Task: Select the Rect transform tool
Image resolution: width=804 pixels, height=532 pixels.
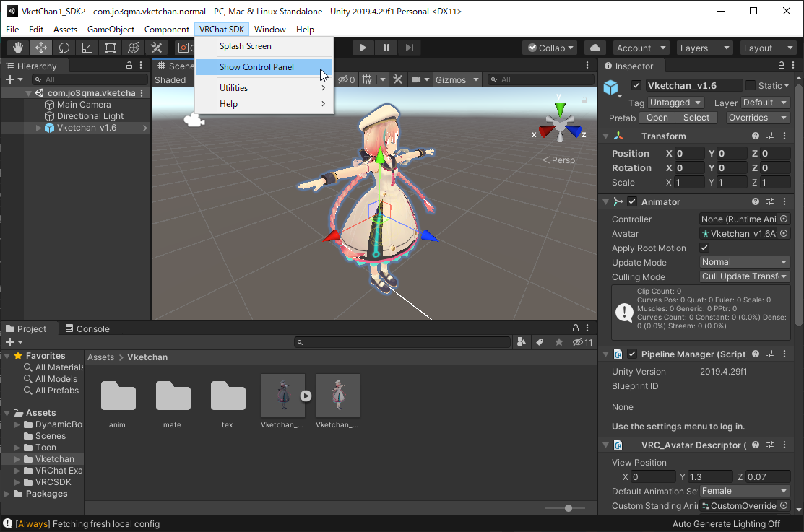Action: 111,48
